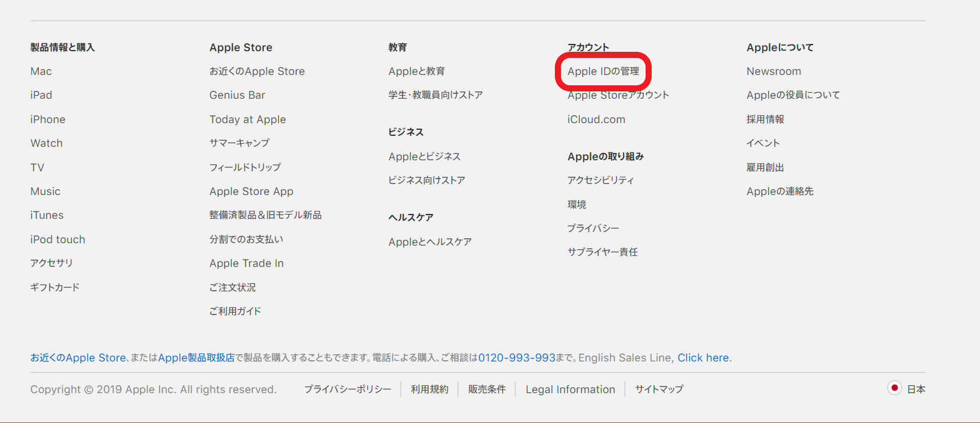Open the TV footer link

click(x=38, y=168)
